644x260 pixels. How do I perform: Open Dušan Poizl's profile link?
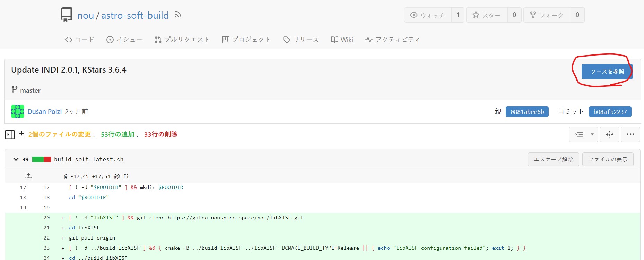pos(45,111)
